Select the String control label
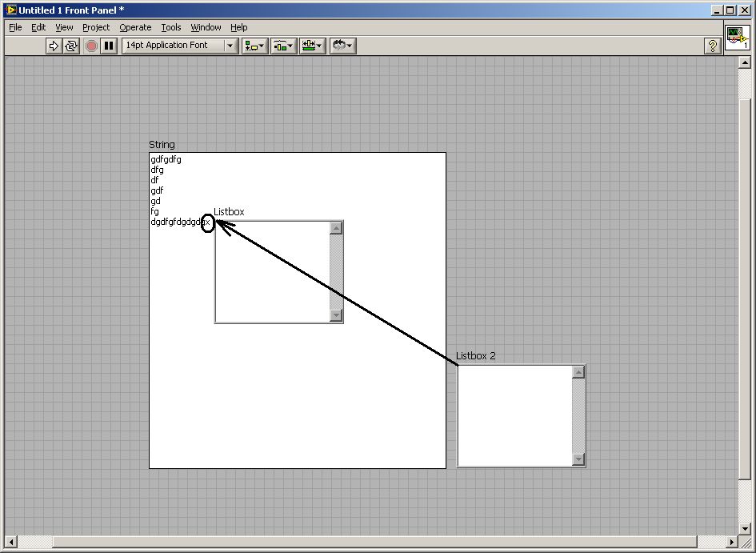 [x=162, y=145]
